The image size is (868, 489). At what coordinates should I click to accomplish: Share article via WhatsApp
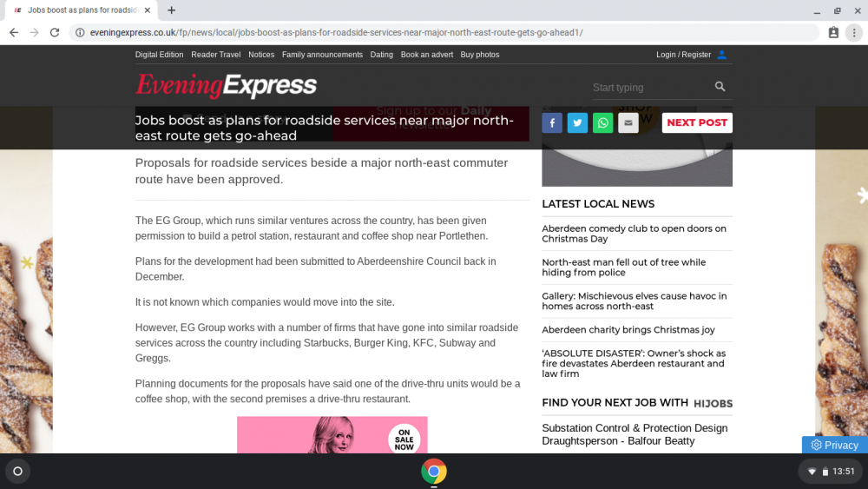(603, 123)
